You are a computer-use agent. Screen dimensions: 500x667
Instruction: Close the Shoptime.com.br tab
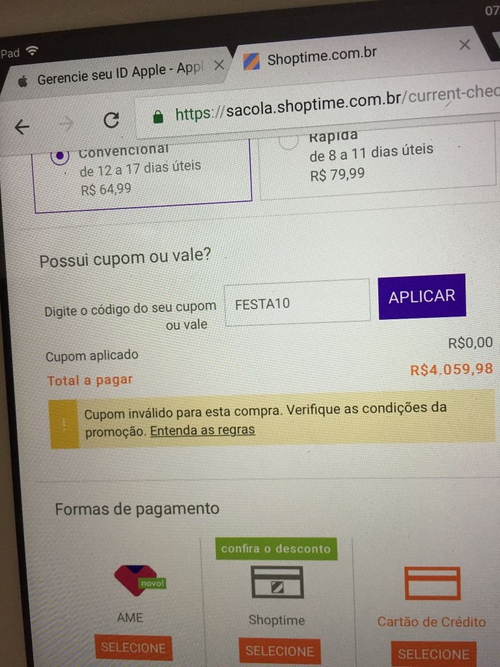click(x=465, y=44)
